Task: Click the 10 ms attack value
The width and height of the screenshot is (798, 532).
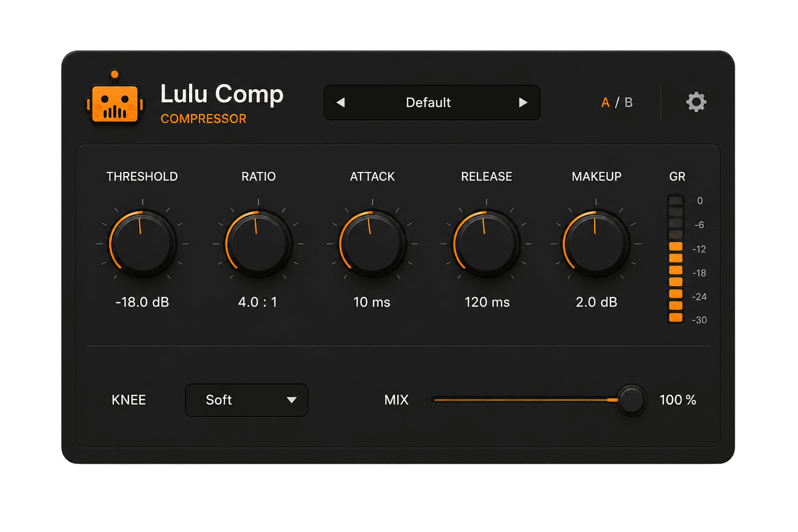Action: pyautogui.click(x=372, y=302)
